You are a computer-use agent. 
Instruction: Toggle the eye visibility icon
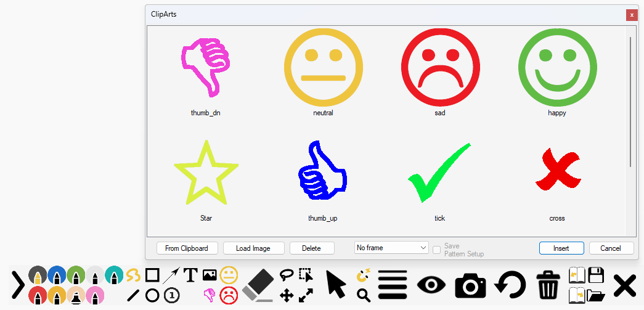point(431,285)
